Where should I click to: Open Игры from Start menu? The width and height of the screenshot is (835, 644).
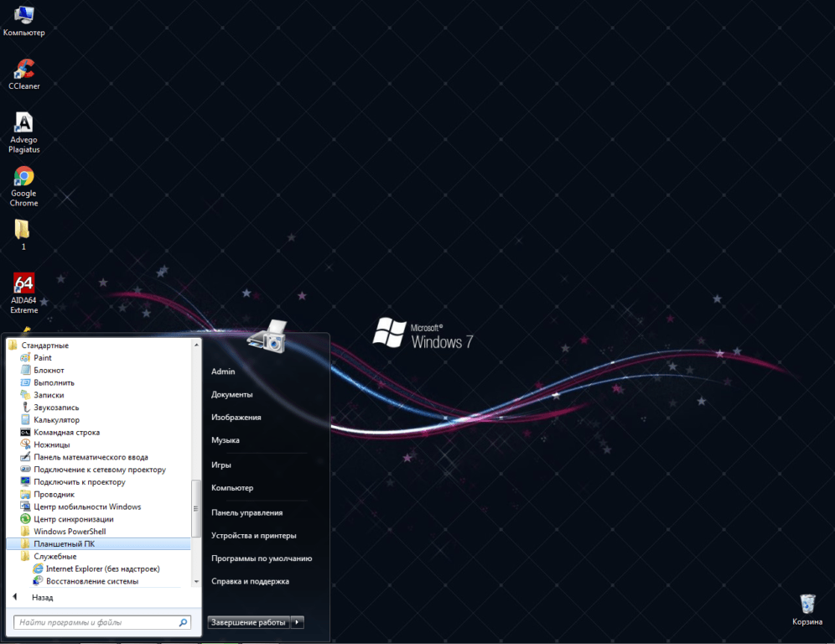coord(221,465)
